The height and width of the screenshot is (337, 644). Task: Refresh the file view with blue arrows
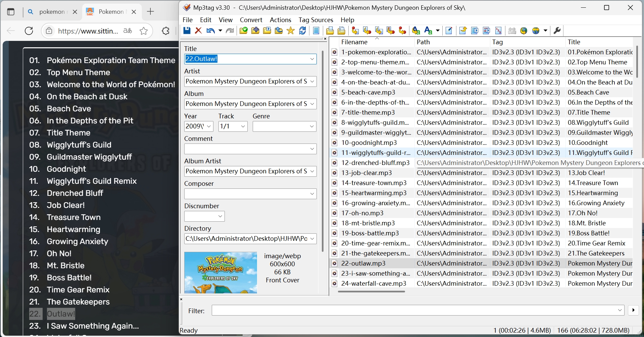302,31
